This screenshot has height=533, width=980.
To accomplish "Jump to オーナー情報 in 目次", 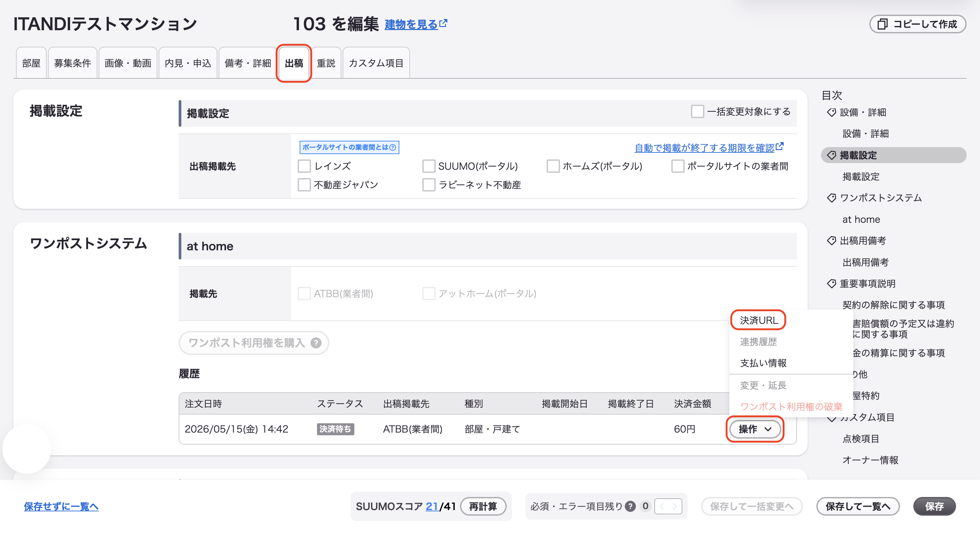I will click(x=870, y=460).
